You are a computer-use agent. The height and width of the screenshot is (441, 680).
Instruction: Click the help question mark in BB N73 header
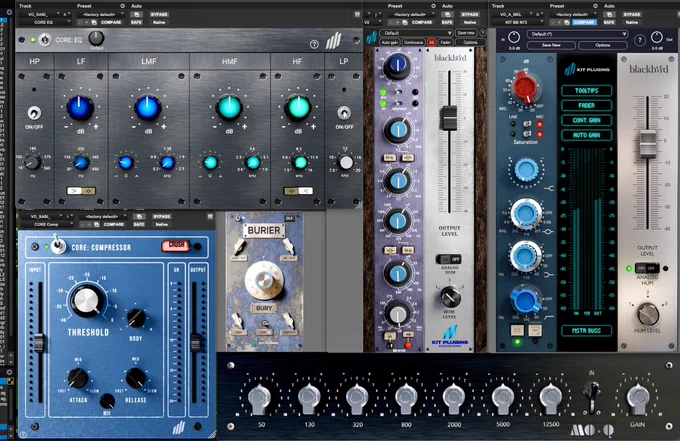tap(640, 40)
